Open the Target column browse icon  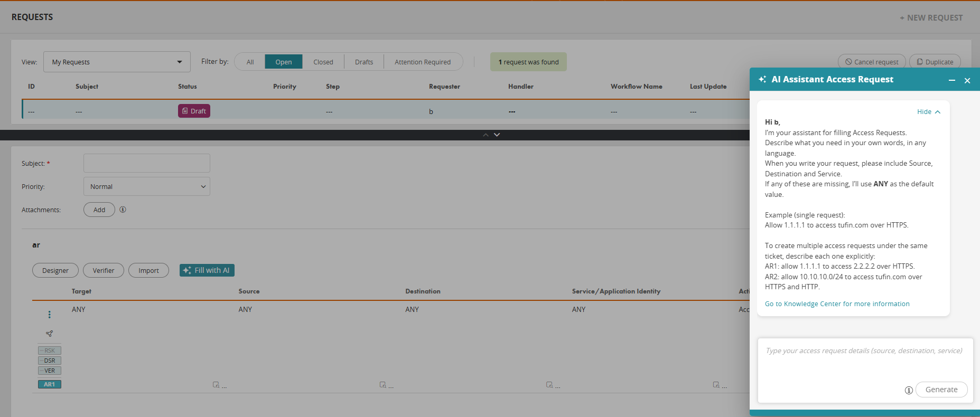pos(216,385)
